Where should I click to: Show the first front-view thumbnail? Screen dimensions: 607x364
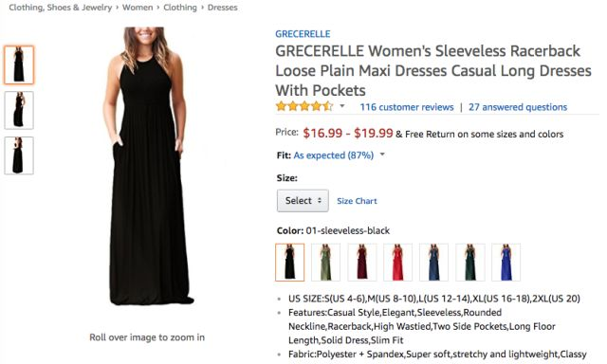19,64
